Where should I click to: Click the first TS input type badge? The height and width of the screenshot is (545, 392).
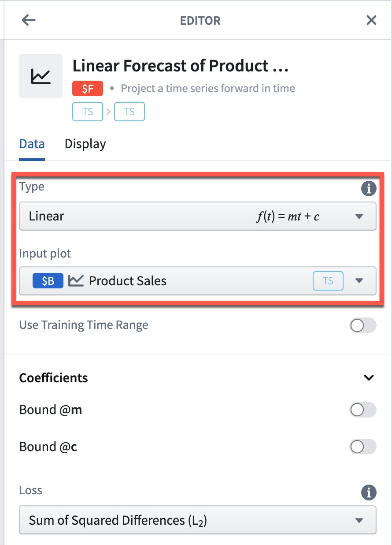pyautogui.click(x=88, y=112)
